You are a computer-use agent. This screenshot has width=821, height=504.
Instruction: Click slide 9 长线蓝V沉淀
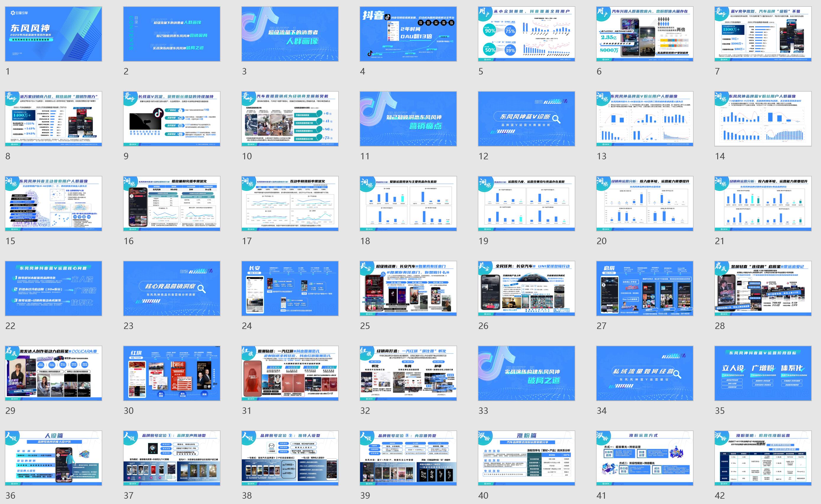click(172, 119)
